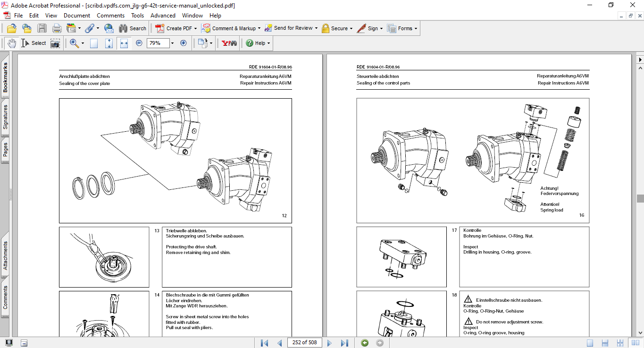Click the page number field 252 of 508
Screen dimensions: 644x348
pos(304,343)
